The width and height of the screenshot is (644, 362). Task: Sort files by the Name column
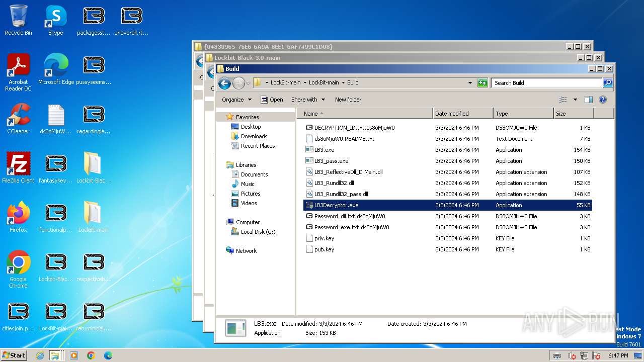coord(365,114)
